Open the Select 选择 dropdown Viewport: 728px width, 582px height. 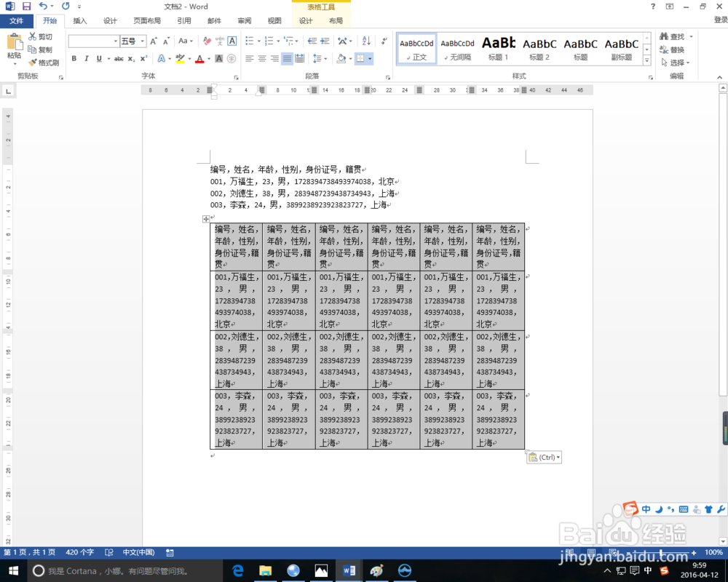pos(676,62)
